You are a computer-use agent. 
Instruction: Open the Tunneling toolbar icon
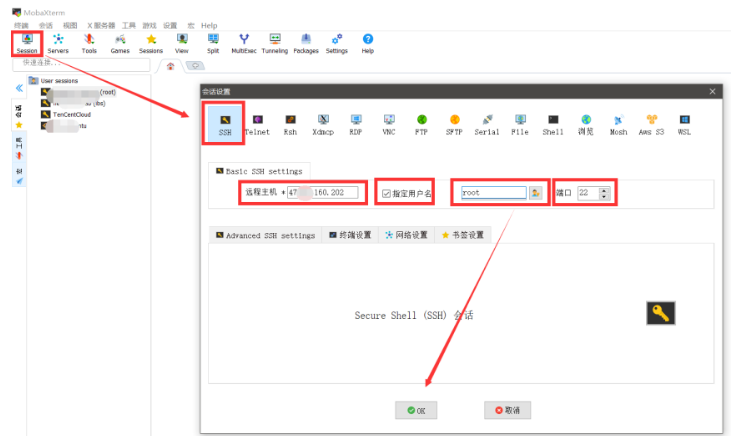(x=275, y=44)
